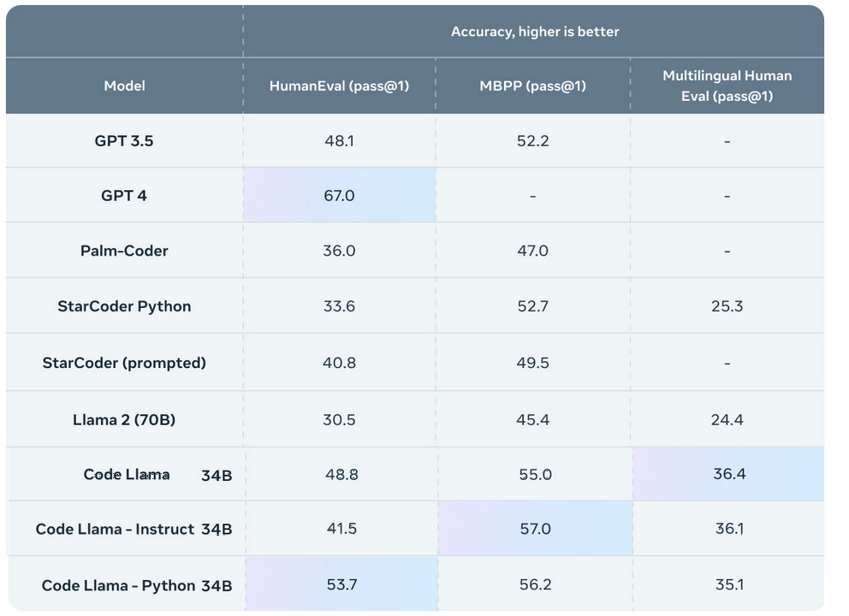
Task: Click the Llama 2 (70B) row label
Action: coord(124,418)
